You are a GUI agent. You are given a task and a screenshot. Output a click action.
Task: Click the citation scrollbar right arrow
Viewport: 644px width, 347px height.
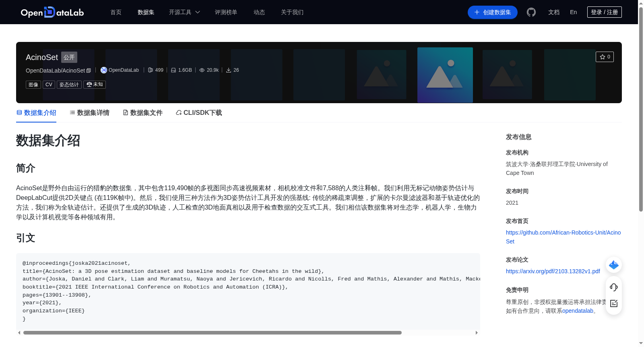coord(477,332)
